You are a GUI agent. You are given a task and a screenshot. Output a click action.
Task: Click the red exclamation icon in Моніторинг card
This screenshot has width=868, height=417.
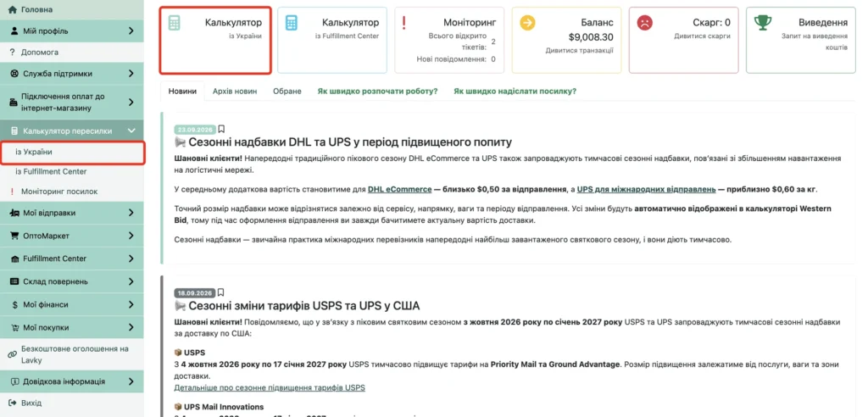tap(404, 23)
